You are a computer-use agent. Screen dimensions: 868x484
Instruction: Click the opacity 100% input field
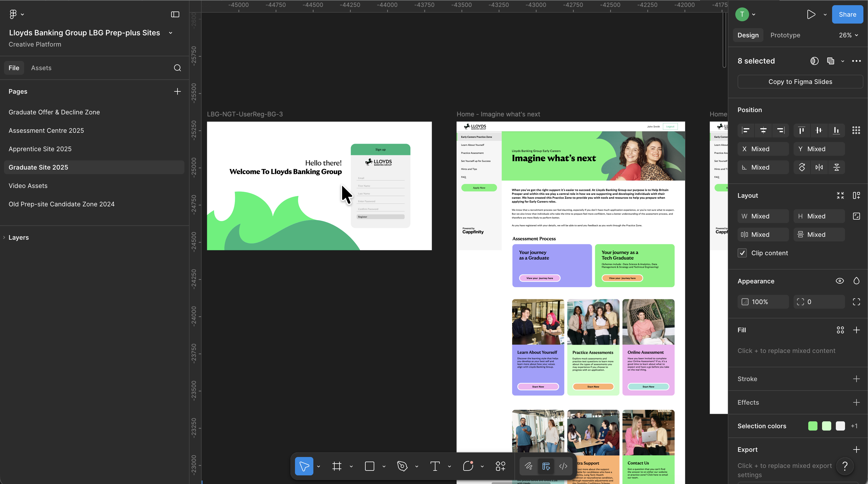(x=763, y=302)
